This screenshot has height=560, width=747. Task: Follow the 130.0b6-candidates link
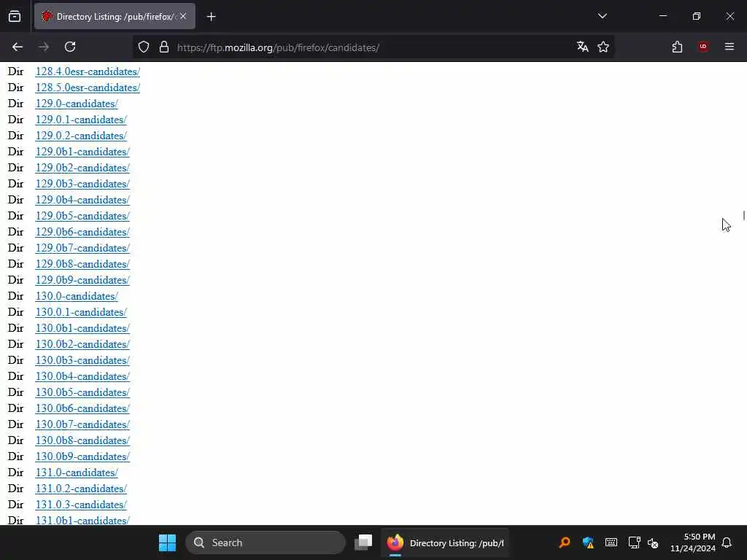click(82, 408)
